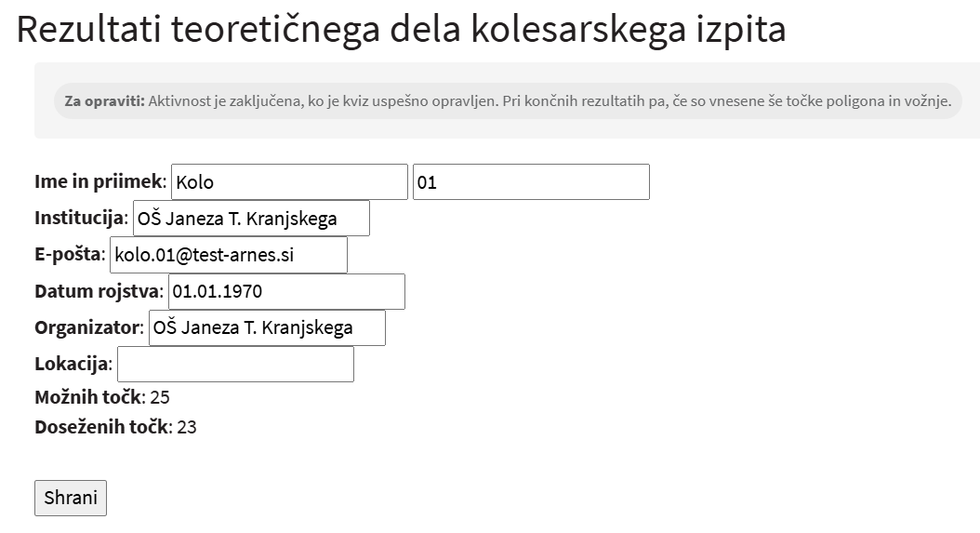This screenshot has width=980, height=533.
Task: Click the achieved points value 23
Action: (187, 427)
